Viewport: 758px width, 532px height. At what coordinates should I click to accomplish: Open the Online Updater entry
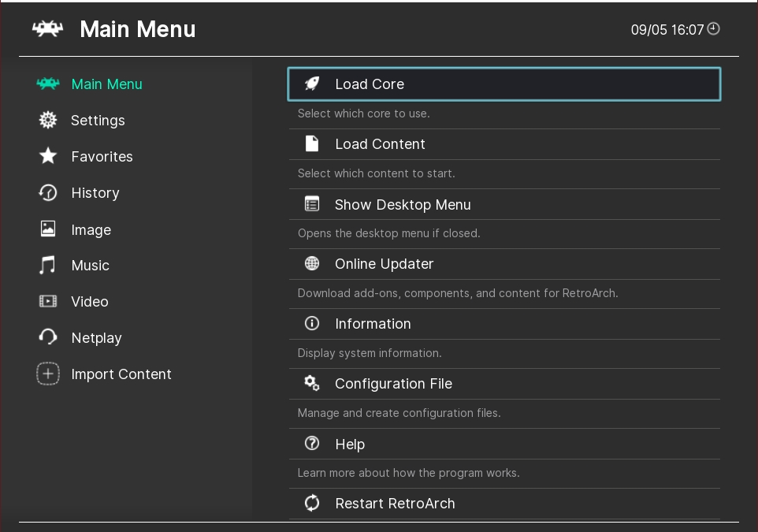pyautogui.click(x=504, y=264)
